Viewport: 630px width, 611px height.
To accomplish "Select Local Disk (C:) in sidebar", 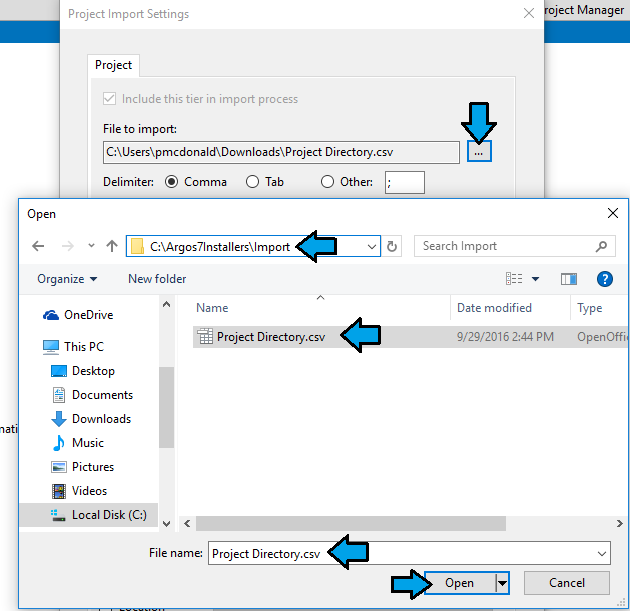I will click(89, 515).
